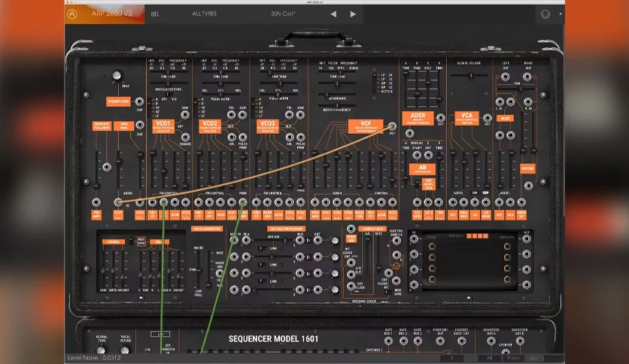Click the VCO2 sawtooth output jack
629x364 pixels.
[243, 115]
